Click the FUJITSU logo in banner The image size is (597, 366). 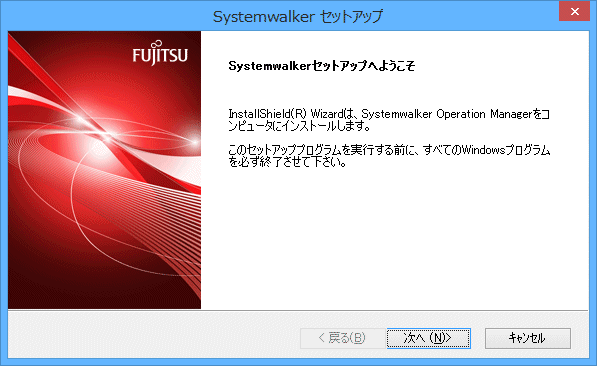point(160,53)
